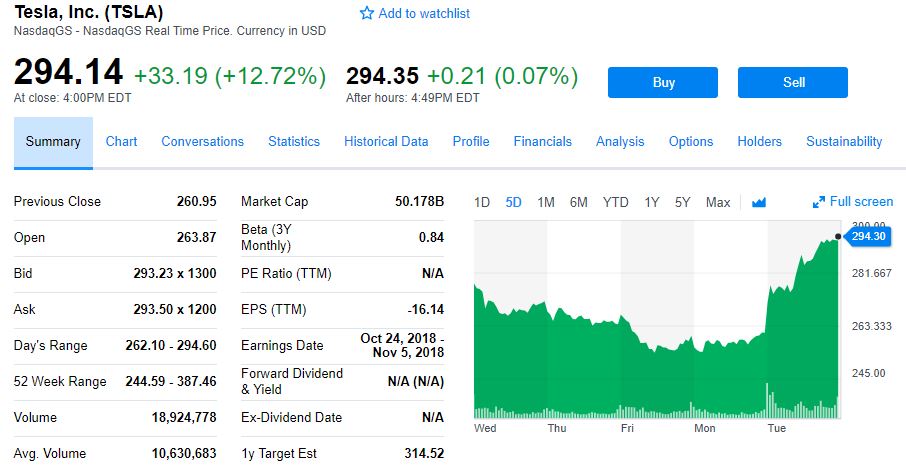
Task: Select the 5Y chart range
Action: click(683, 202)
